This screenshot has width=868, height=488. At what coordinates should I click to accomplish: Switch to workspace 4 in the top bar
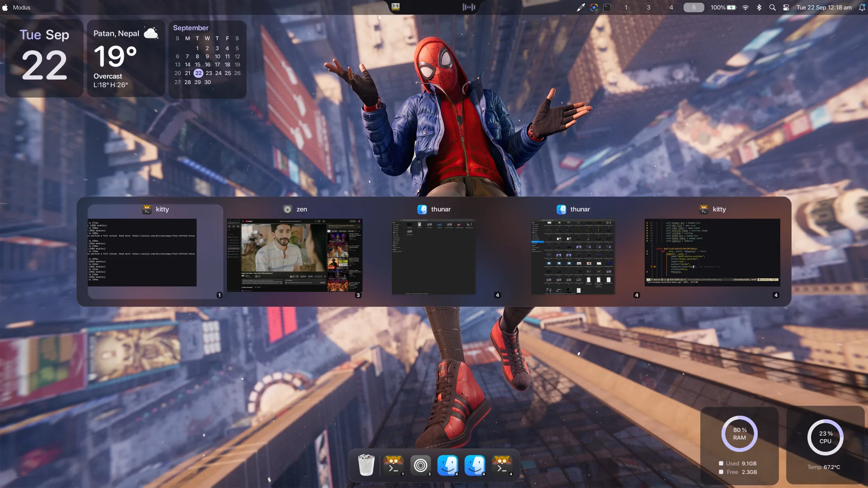671,7
